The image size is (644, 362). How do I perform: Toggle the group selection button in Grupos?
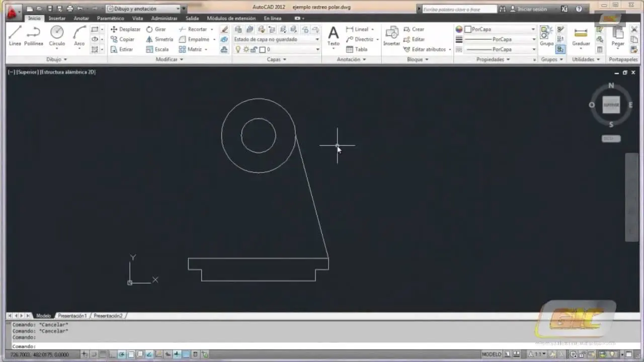[x=560, y=49]
